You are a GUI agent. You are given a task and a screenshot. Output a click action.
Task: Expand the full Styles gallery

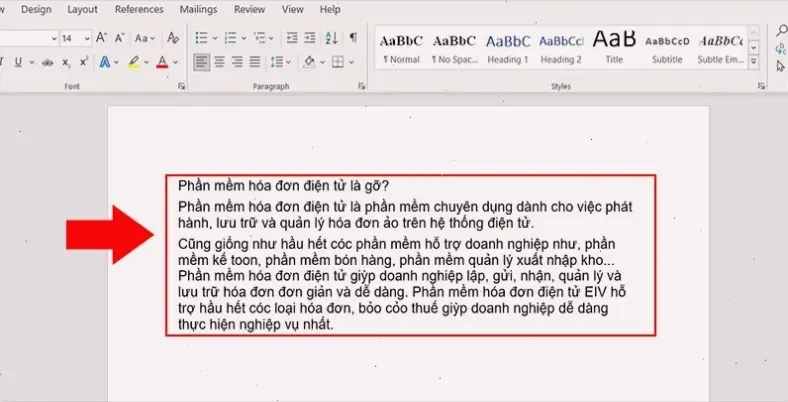(754, 62)
